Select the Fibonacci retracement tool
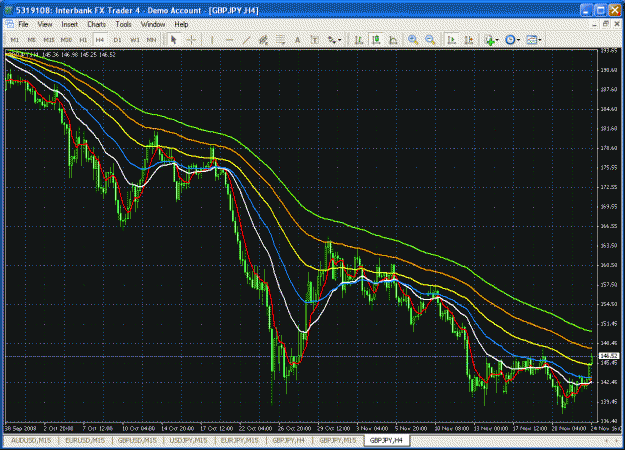The image size is (625, 450). point(280,40)
